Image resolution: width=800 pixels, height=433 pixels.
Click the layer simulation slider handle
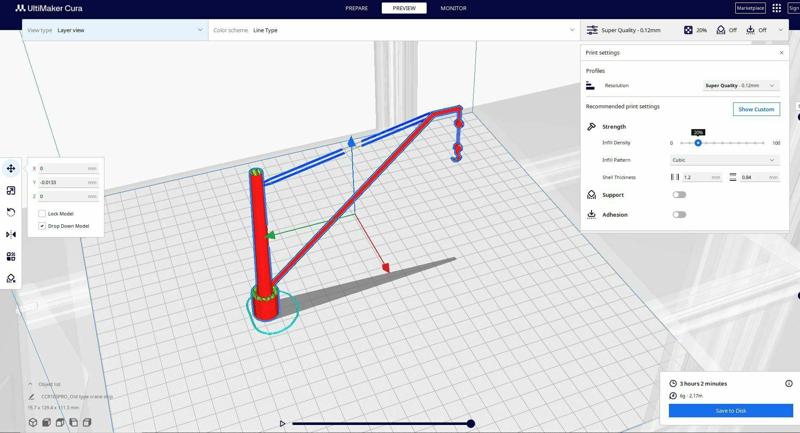coord(471,423)
